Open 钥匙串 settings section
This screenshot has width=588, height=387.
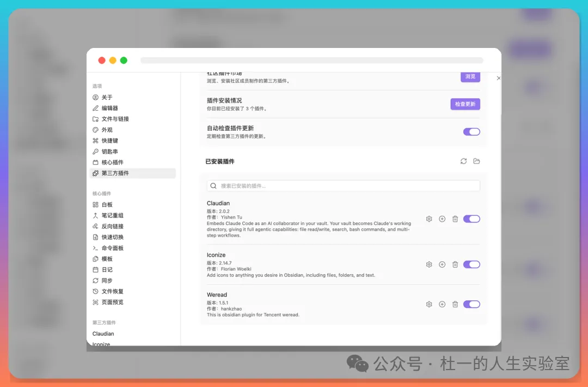pos(133,152)
